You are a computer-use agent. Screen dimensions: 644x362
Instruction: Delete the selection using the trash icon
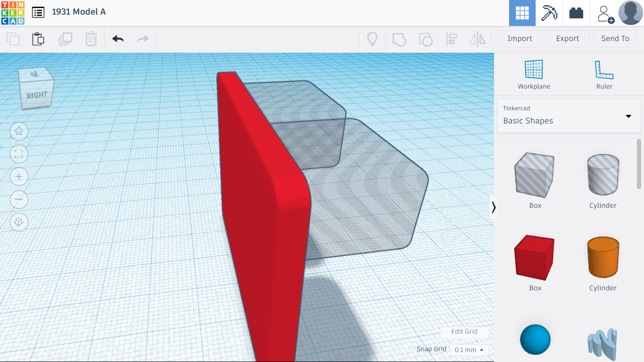click(91, 39)
